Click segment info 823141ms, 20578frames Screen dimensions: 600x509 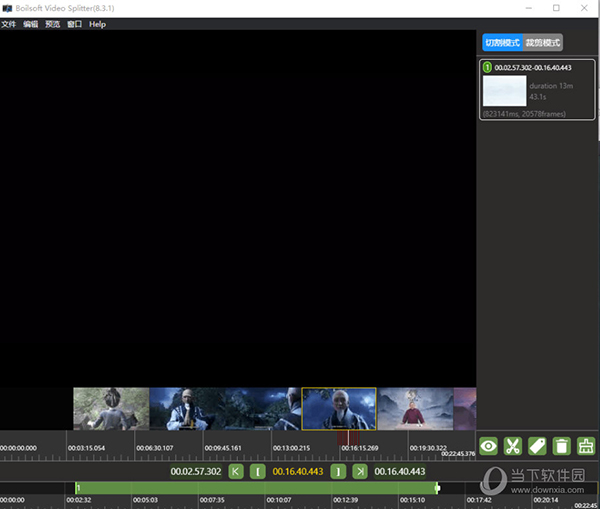[524, 114]
